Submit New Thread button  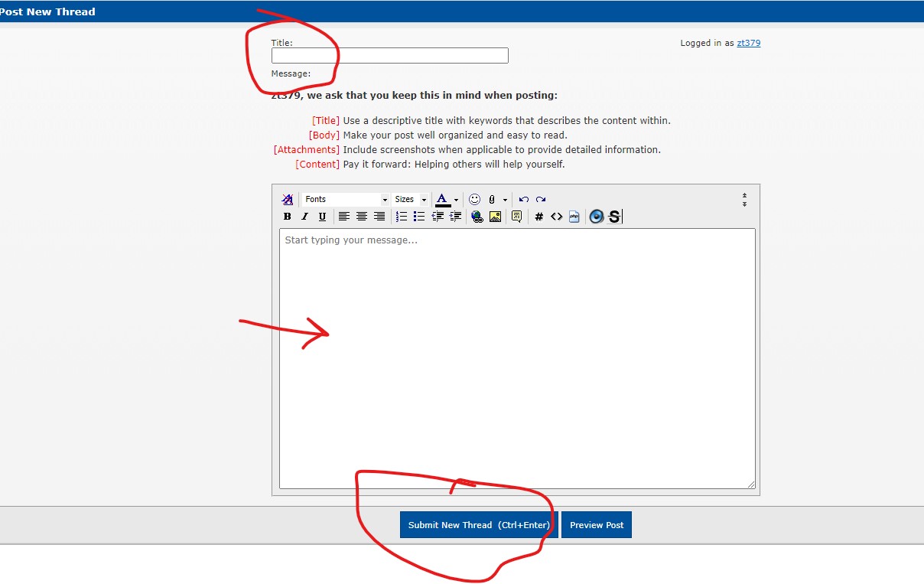[x=479, y=525]
